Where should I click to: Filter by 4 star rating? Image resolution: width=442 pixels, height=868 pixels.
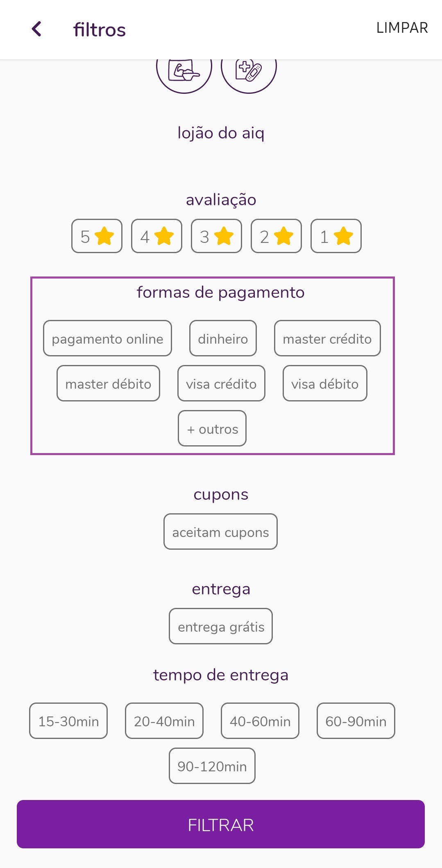(x=156, y=236)
